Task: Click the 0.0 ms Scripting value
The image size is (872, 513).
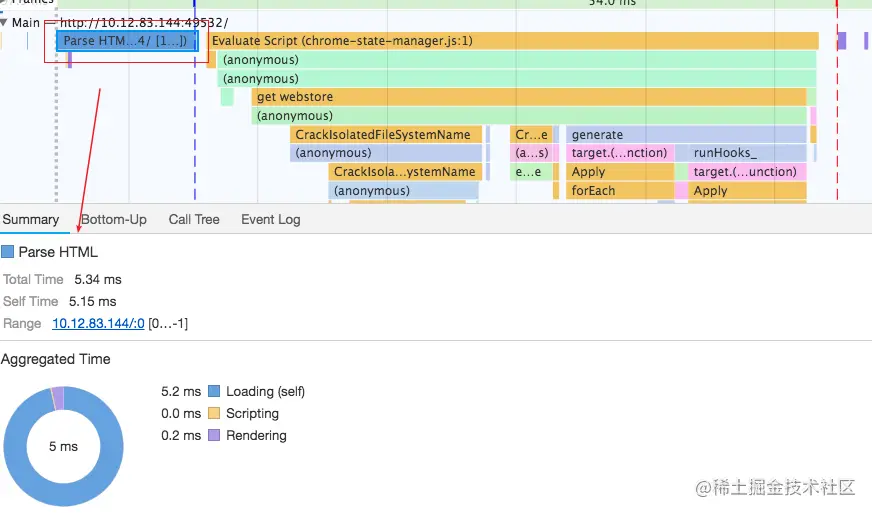Action: point(181,413)
